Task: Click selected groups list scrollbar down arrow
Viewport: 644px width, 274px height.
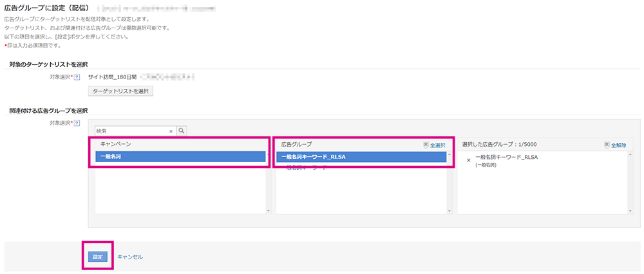Action: point(630,211)
